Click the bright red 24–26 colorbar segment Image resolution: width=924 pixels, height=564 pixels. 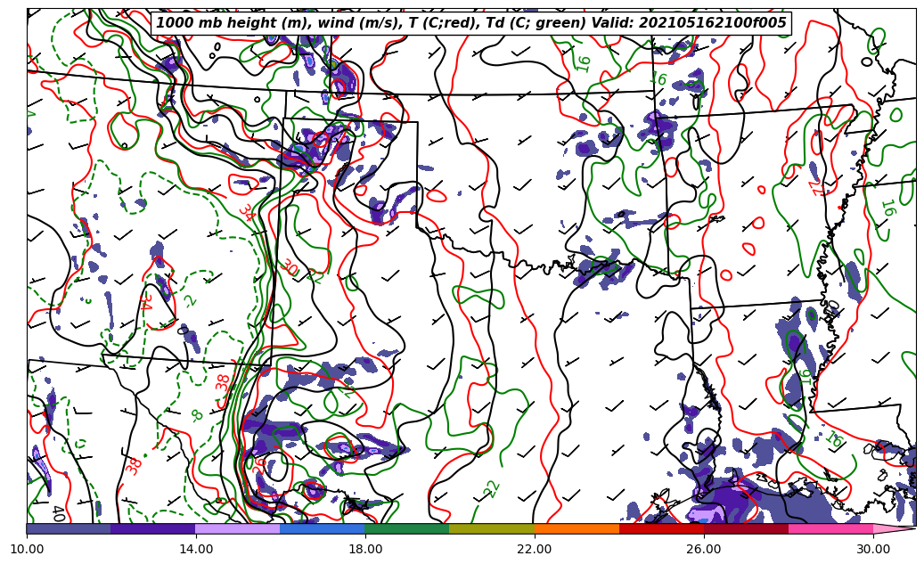point(661,528)
